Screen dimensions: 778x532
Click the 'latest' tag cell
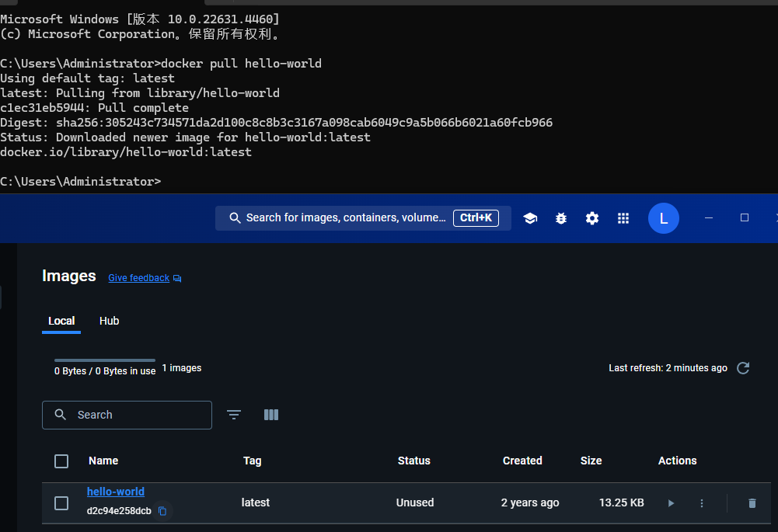pos(256,502)
